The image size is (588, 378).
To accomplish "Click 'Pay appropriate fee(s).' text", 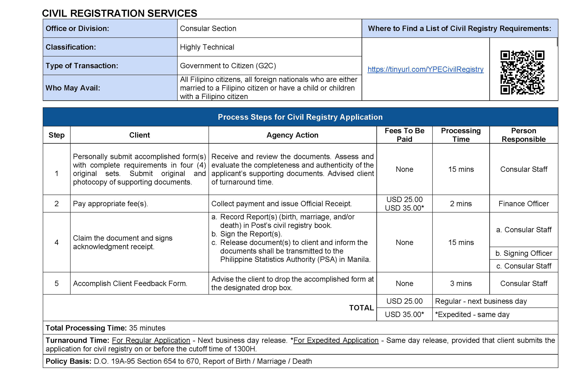I will click(110, 203).
